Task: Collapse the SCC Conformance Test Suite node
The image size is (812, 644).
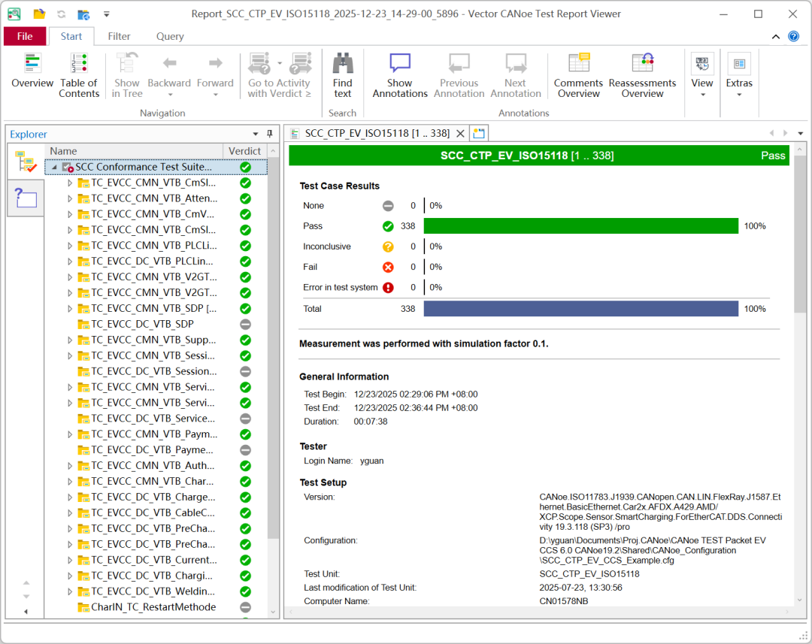Action: (x=54, y=168)
